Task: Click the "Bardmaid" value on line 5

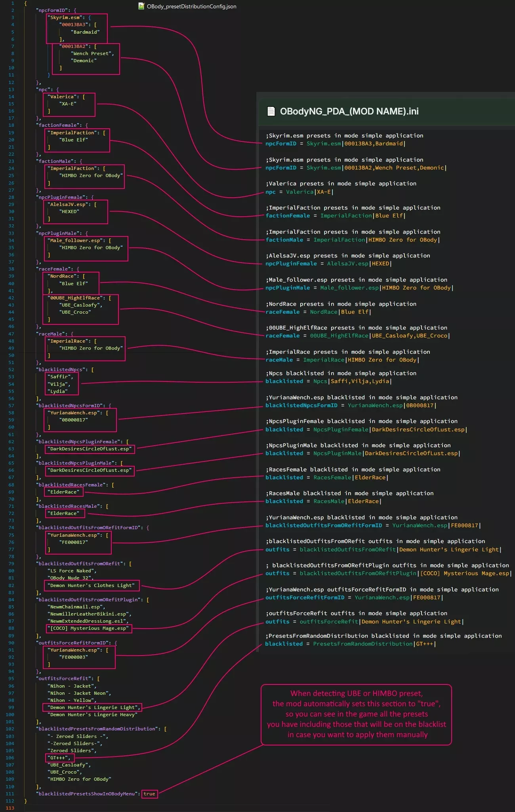Action: pyautogui.click(x=85, y=32)
